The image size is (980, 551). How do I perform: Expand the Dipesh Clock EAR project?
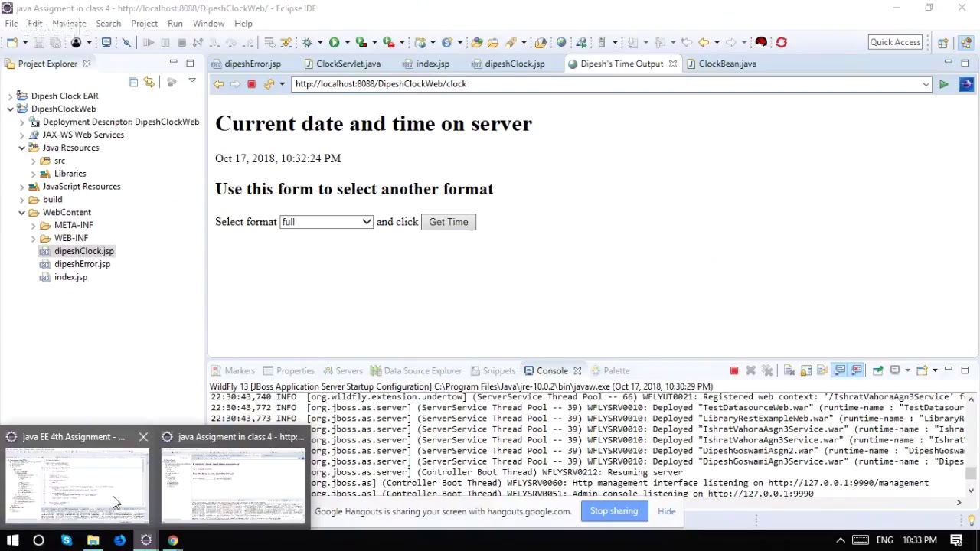[10, 96]
